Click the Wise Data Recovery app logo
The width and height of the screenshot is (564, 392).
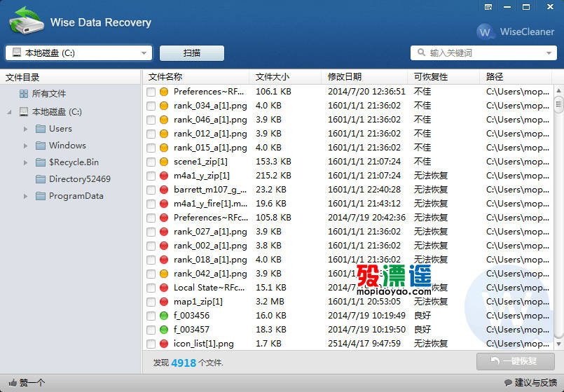(x=27, y=20)
